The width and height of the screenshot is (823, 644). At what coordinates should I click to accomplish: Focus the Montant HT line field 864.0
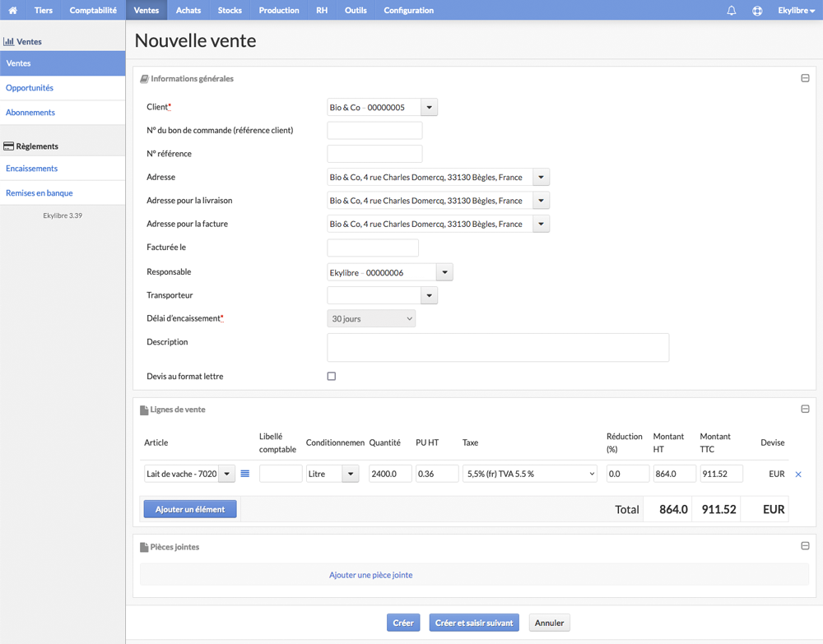[x=675, y=474]
